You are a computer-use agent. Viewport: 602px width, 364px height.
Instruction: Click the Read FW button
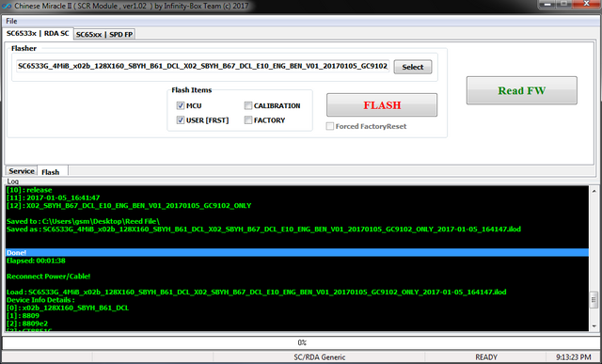522,90
